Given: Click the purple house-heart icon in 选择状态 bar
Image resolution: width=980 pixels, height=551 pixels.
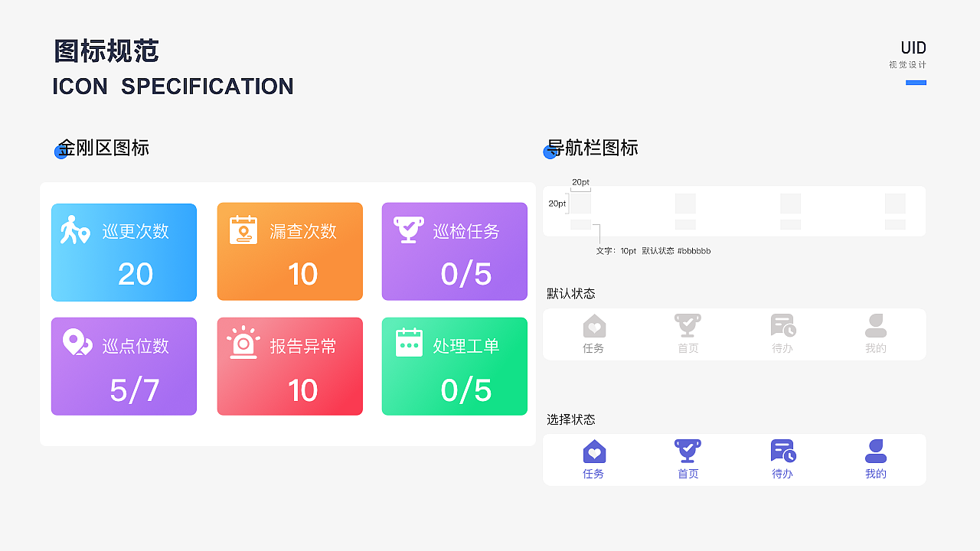Looking at the screenshot, I should (x=594, y=452).
